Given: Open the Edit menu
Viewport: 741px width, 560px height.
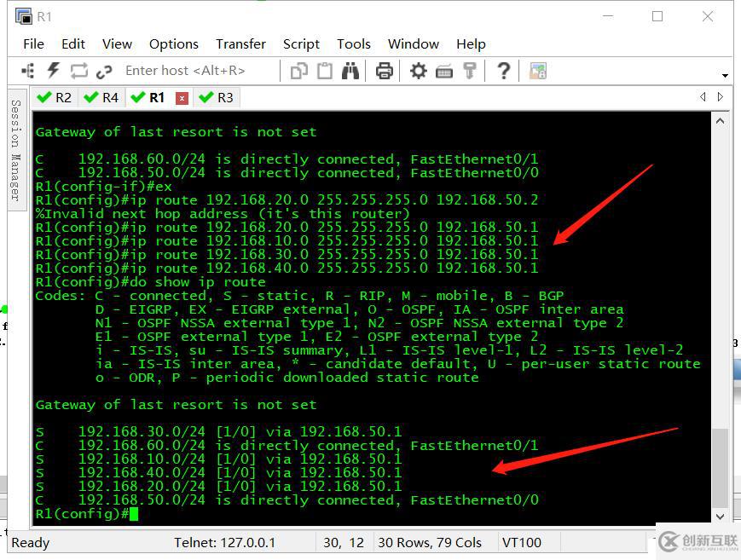Looking at the screenshot, I should 73,44.
